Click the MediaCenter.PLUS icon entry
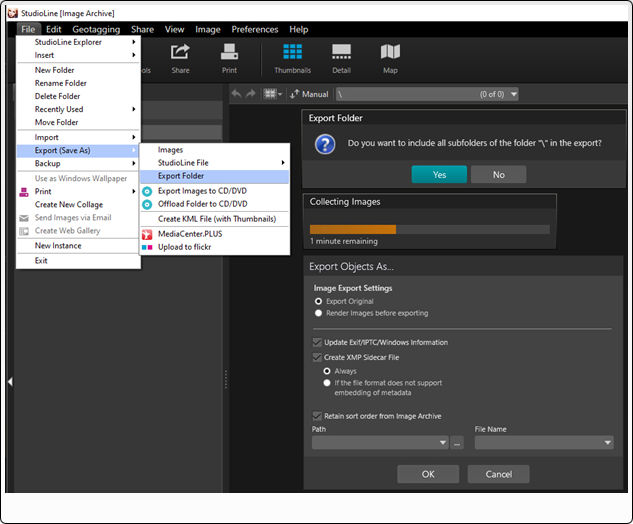 [147, 233]
